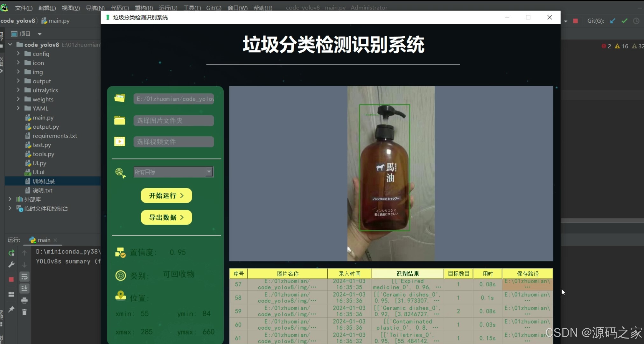This screenshot has width=644, height=344.
Task: Expand the weights folder
Action: click(x=18, y=99)
